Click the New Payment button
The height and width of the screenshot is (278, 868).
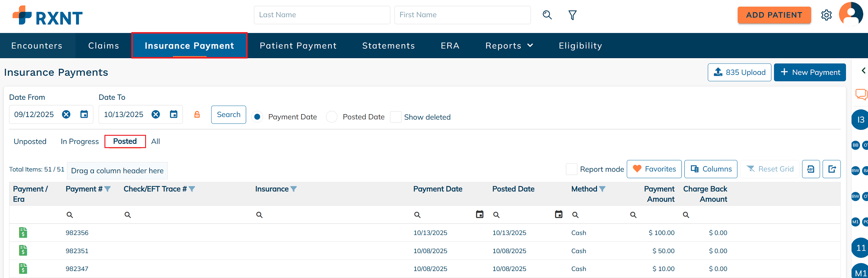click(810, 72)
